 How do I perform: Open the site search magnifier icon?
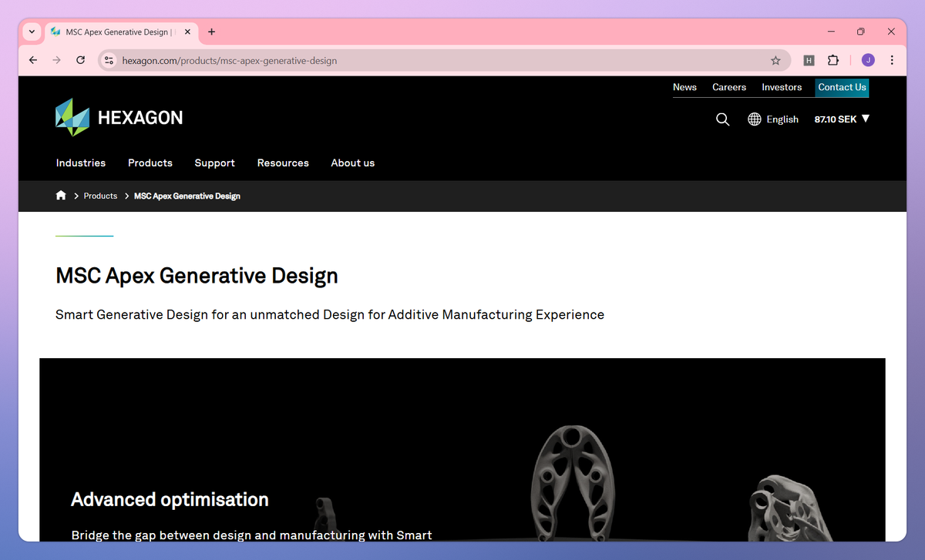(x=722, y=119)
